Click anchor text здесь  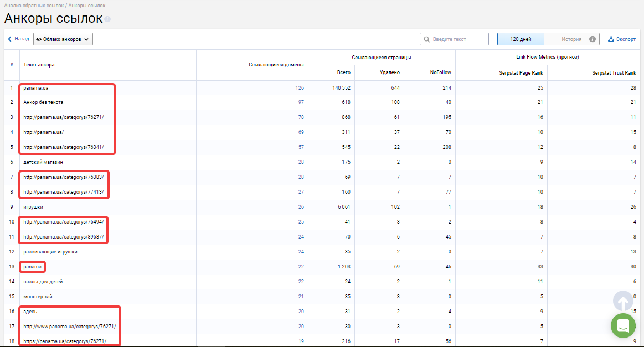(x=30, y=311)
